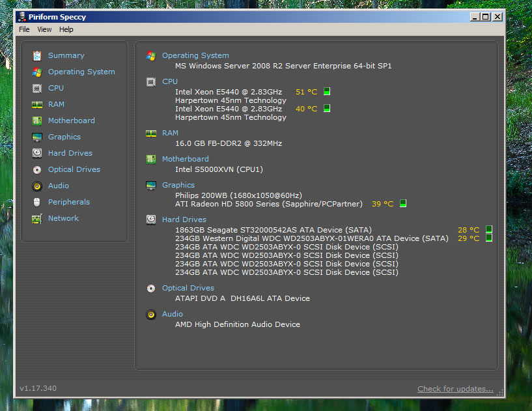Click the RAM module icon in sidebar

coord(37,104)
